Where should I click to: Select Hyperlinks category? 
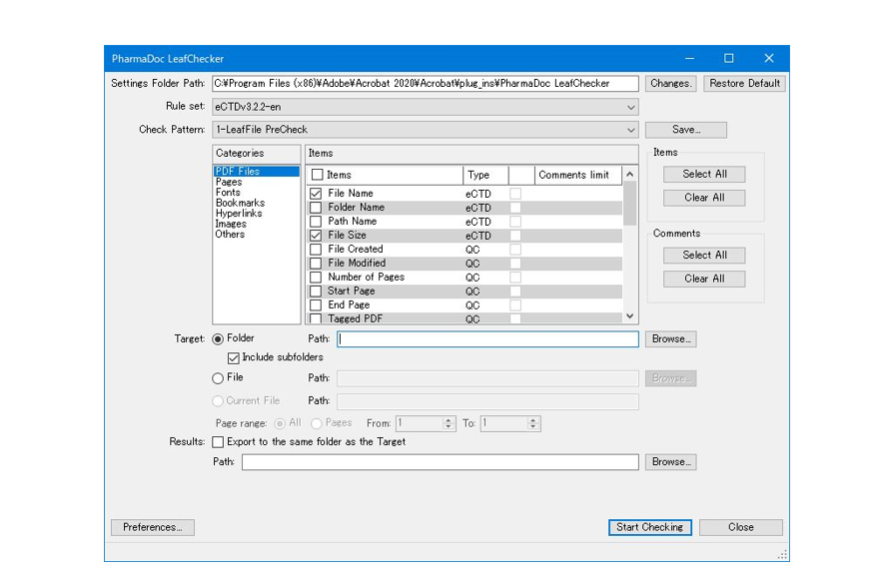(239, 213)
